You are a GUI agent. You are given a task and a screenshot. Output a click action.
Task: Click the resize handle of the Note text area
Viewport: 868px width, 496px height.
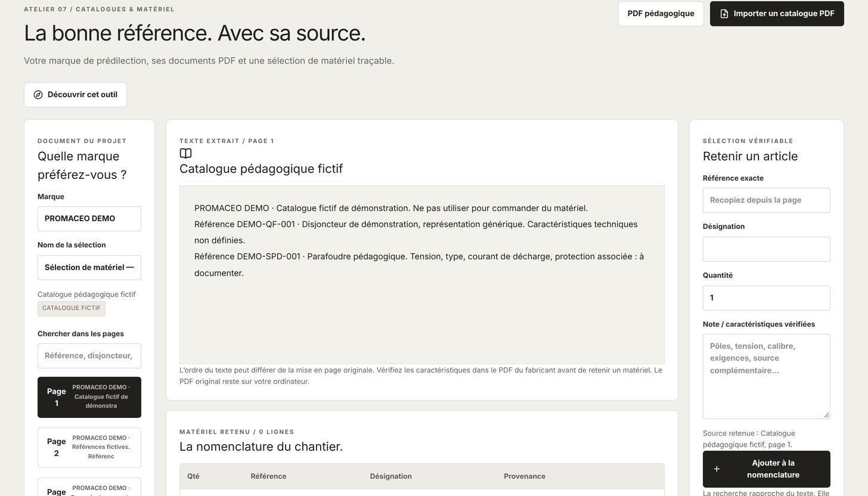826,415
